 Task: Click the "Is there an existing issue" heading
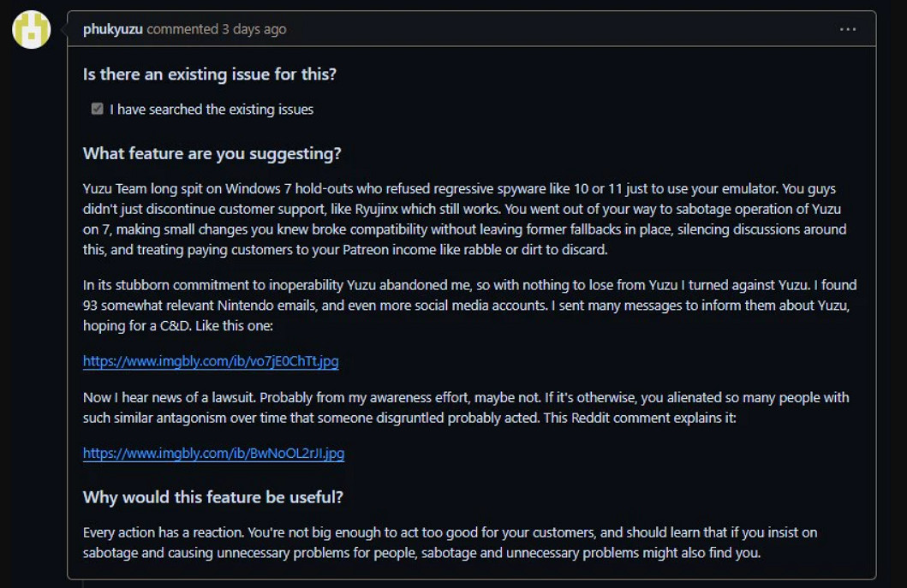(210, 74)
